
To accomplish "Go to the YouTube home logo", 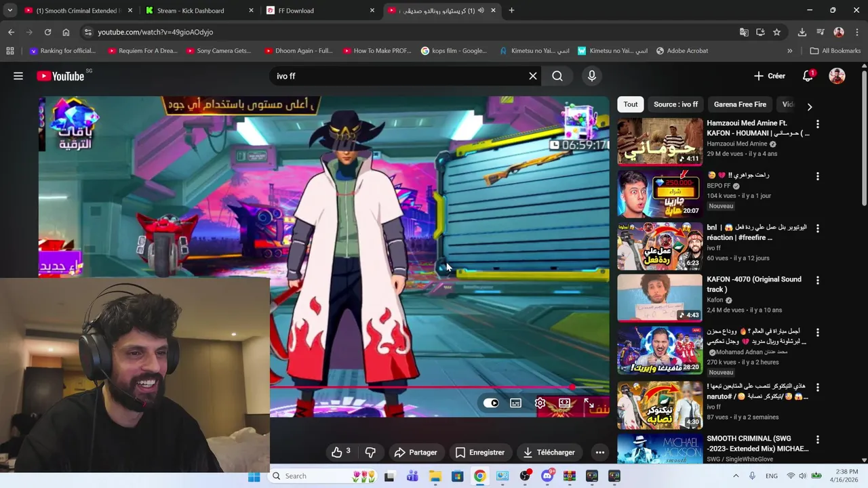I will pyautogui.click(x=61, y=76).
